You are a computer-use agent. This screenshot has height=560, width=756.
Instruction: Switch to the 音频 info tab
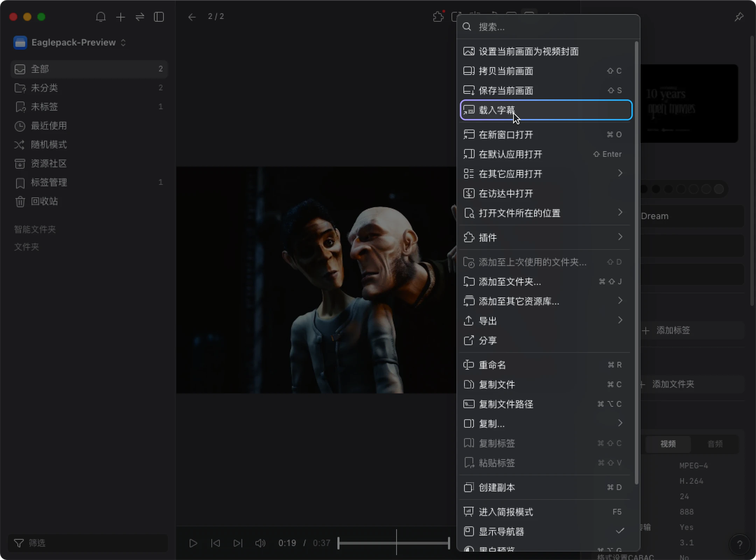coord(715,444)
